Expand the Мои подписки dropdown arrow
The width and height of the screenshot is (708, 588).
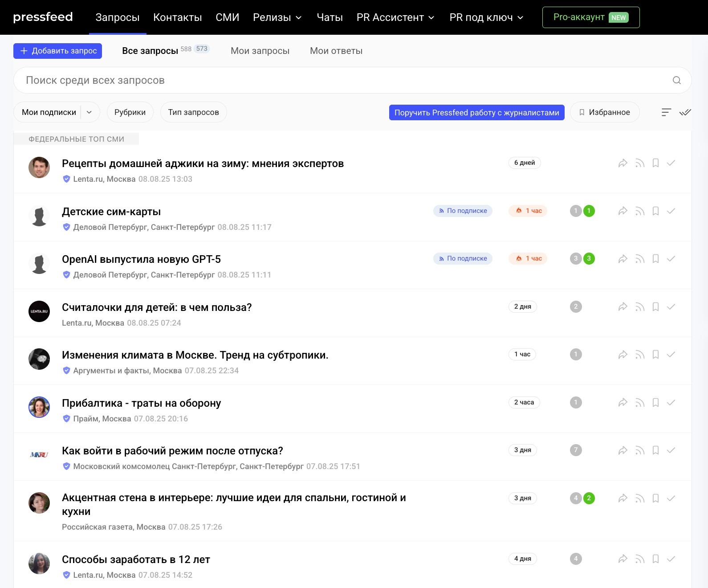coord(89,112)
